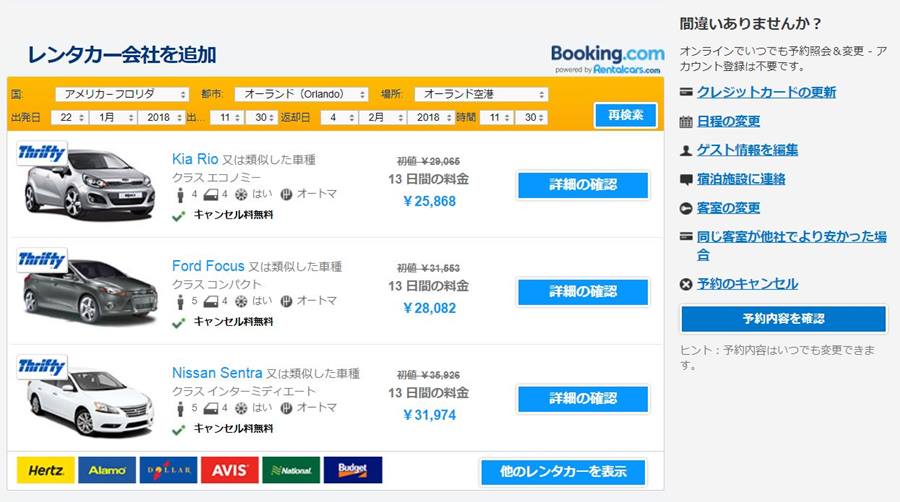Open the 宿泊施設に連絡 link
The height and width of the screenshot is (502, 900).
tap(741, 179)
